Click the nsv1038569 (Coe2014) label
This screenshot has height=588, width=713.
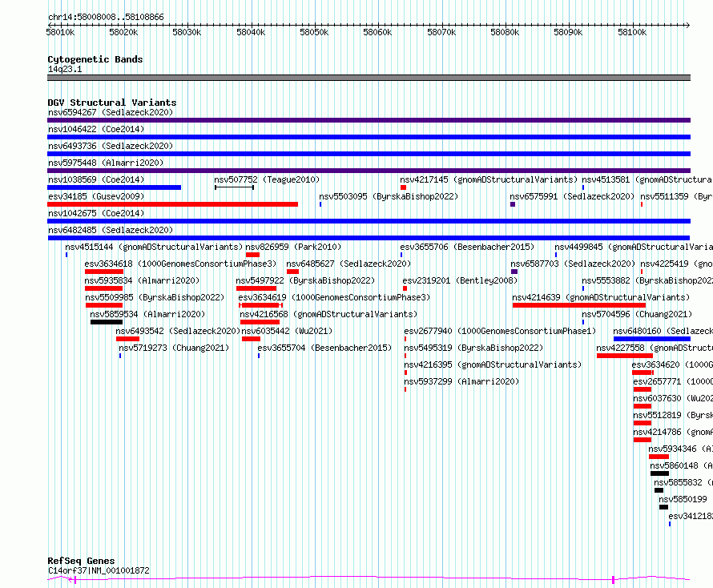click(x=96, y=179)
